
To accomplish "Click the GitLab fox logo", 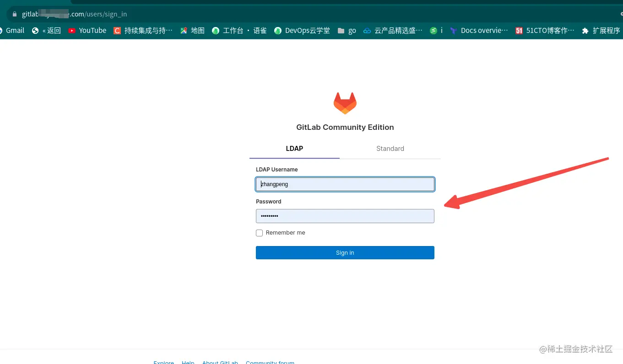I will [x=345, y=103].
